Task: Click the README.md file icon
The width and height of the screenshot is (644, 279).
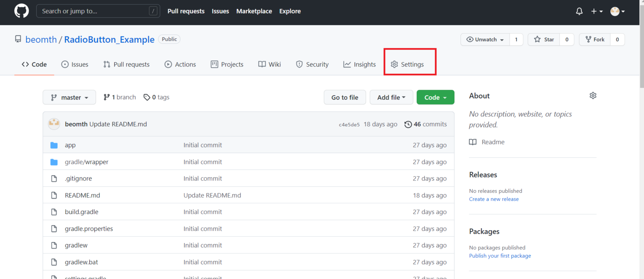Action: [54, 195]
